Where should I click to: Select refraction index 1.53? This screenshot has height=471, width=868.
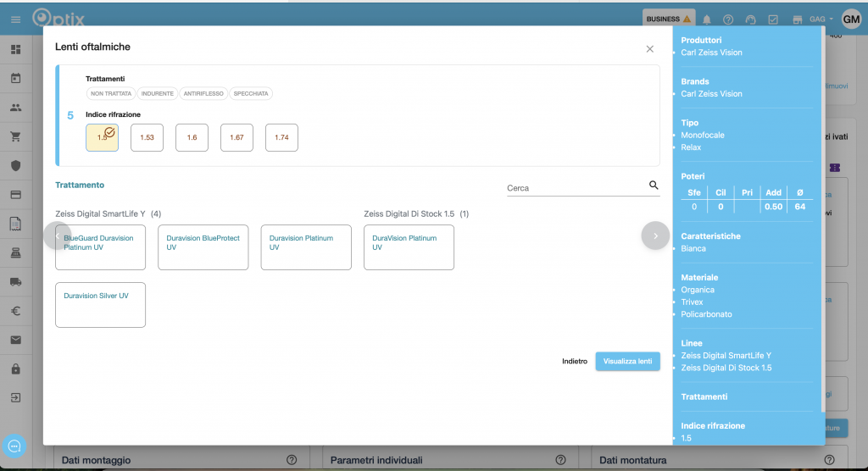[x=147, y=137]
